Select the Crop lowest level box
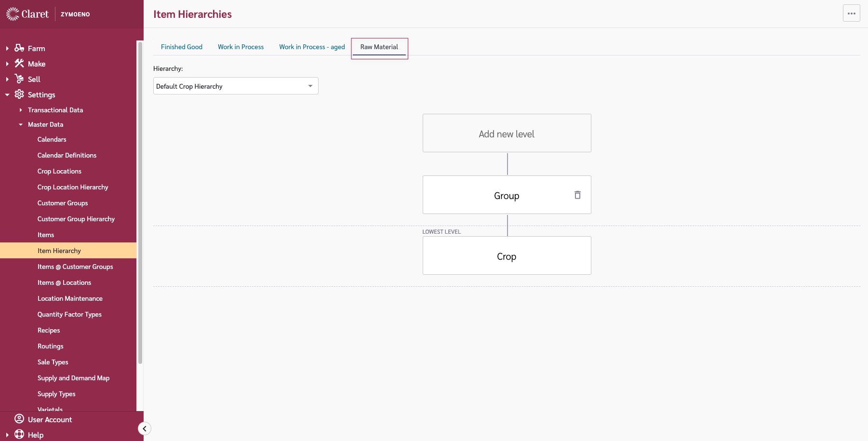The image size is (868, 441). click(507, 256)
